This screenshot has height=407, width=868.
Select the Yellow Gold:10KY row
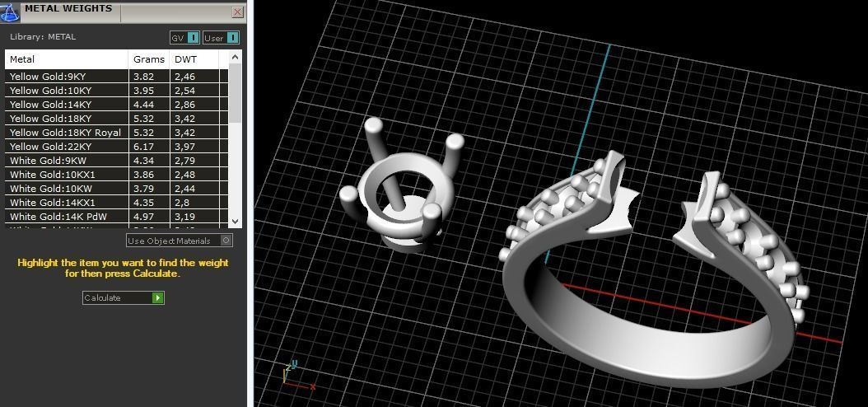[116, 91]
